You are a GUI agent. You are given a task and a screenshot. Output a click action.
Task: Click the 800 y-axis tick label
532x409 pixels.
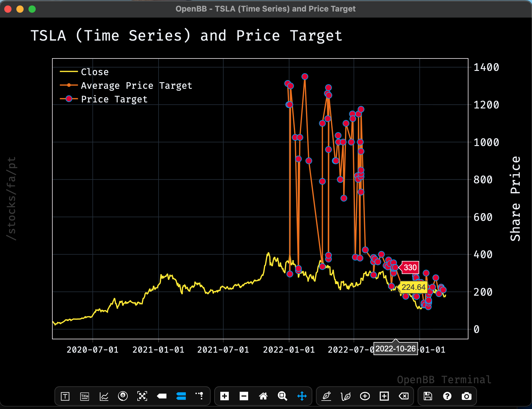click(x=483, y=180)
